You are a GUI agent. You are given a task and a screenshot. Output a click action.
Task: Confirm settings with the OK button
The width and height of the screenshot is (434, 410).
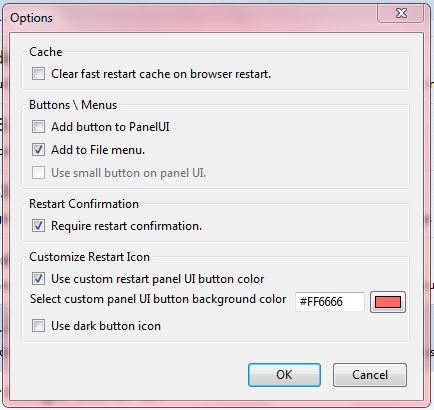click(x=284, y=375)
